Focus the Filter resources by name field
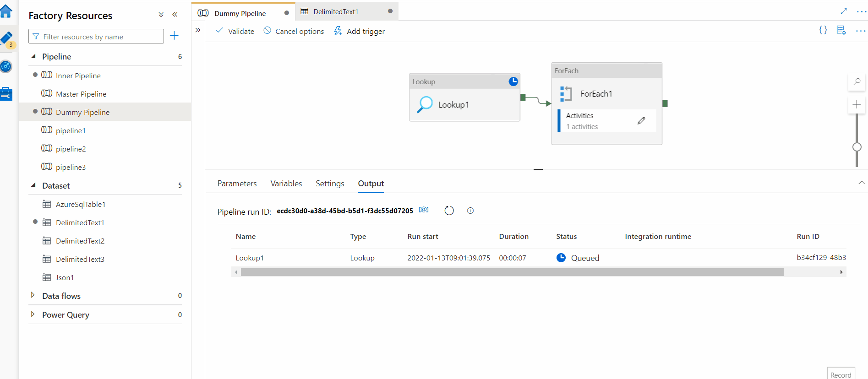Image resolution: width=868 pixels, height=379 pixels. (x=96, y=37)
